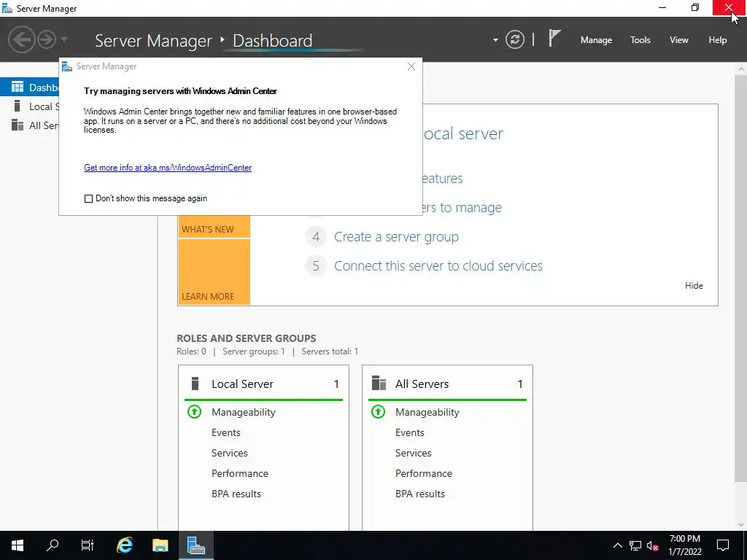This screenshot has width=747, height=560.
Task: Open the Manage menu
Action: click(596, 40)
